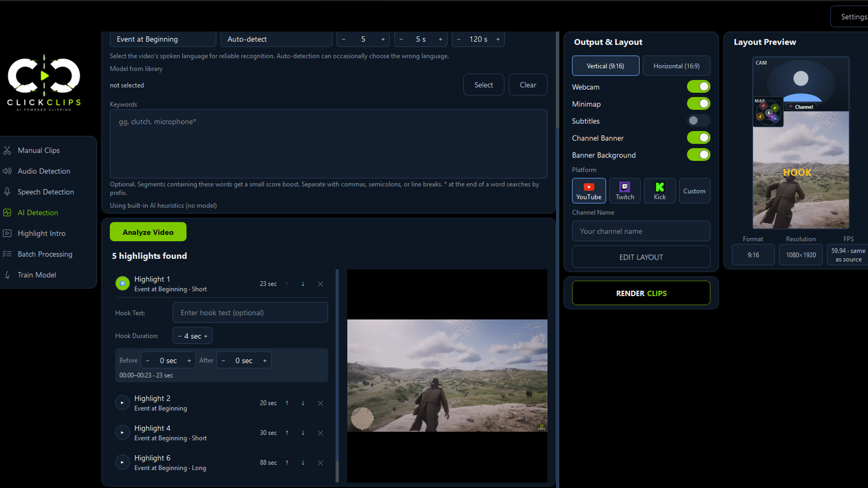Open the Train Model icon

click(x=7, y=274)
